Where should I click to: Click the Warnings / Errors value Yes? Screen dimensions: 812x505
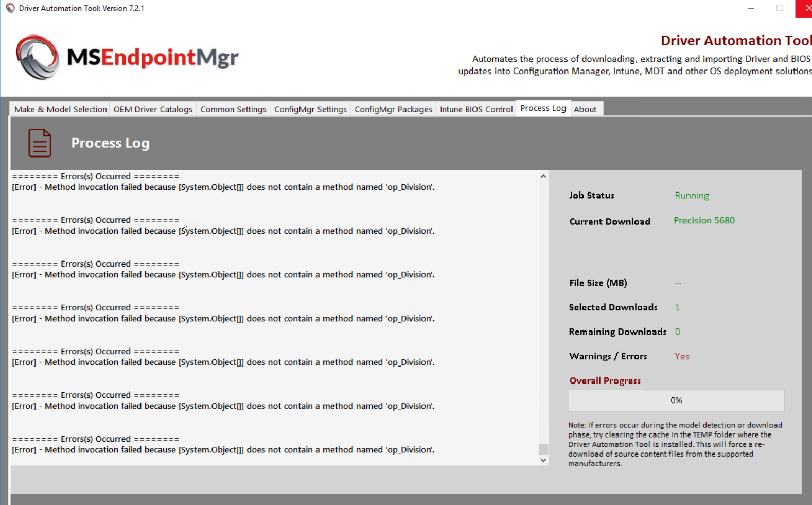[x=682, y=356]
